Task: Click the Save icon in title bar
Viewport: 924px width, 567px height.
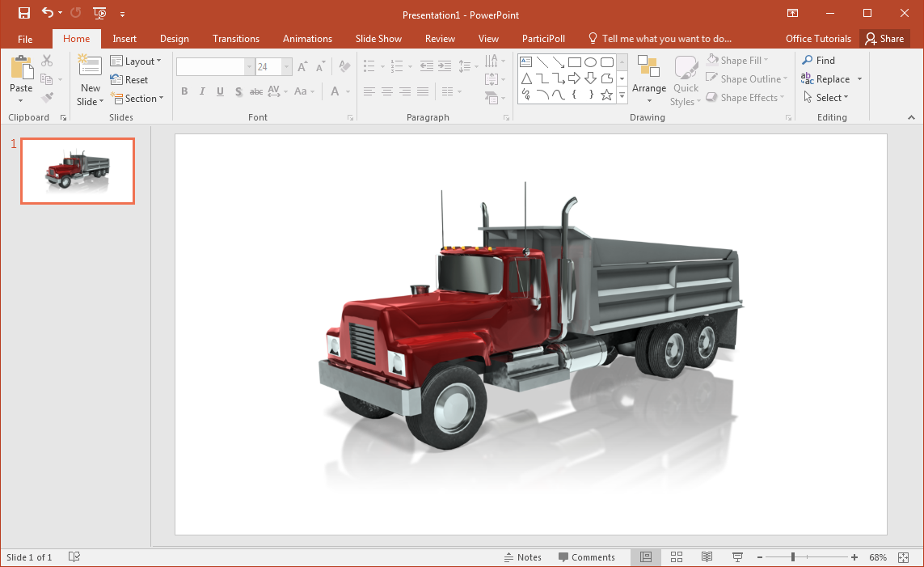Action: coord(24,13)
